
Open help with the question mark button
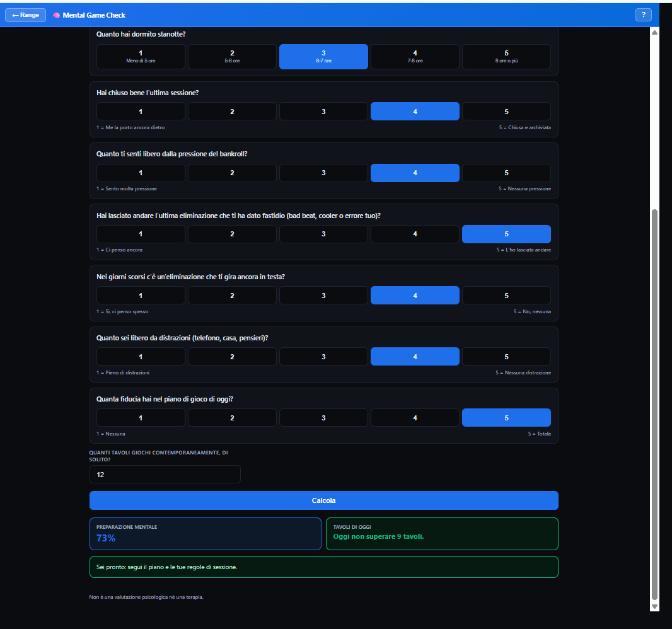coord(643,14)
